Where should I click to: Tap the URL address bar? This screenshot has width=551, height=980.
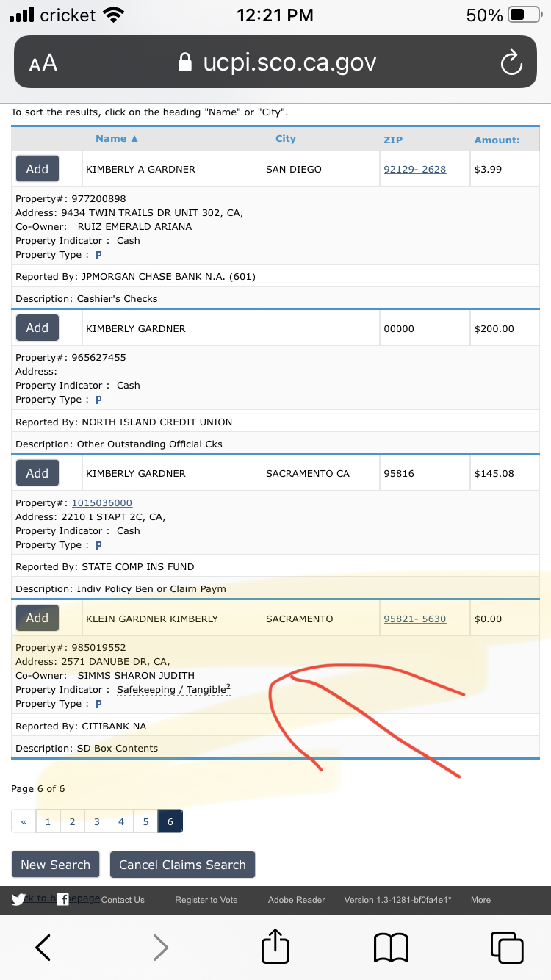[275, 62]
